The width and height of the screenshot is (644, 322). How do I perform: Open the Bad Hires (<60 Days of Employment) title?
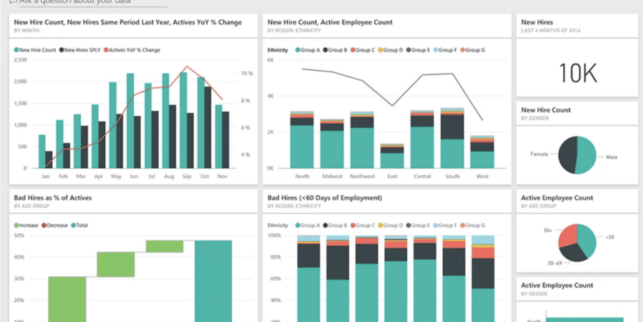point(324,198)
